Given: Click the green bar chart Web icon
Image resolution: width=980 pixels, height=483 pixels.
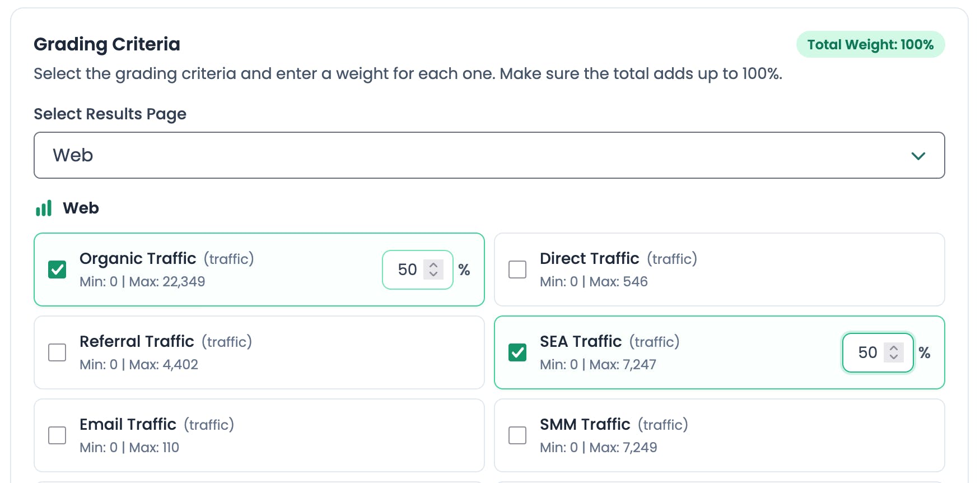Looking at the screenshot, I should click(44, 208).
